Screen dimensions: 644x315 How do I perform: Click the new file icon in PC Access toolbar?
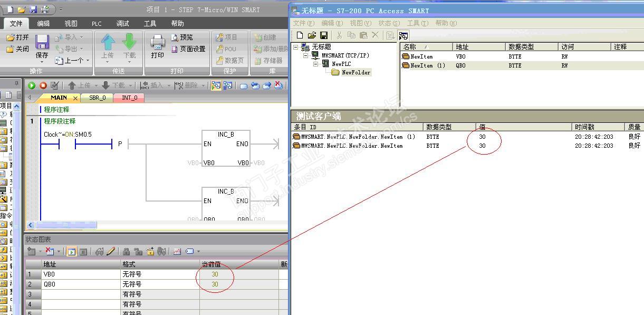pos(300,35)
